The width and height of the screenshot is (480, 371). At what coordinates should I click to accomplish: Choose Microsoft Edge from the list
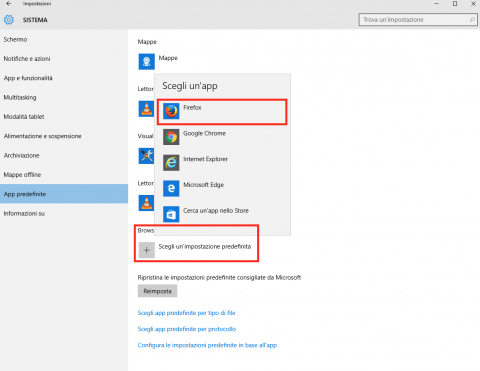point(222,188)
